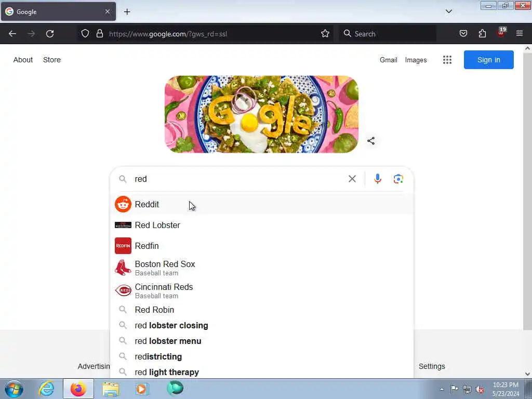This screenshot has width=532, height=399.
Task: Click the Redfin logo icon in suggestions
Action: (x=123, y=246)
